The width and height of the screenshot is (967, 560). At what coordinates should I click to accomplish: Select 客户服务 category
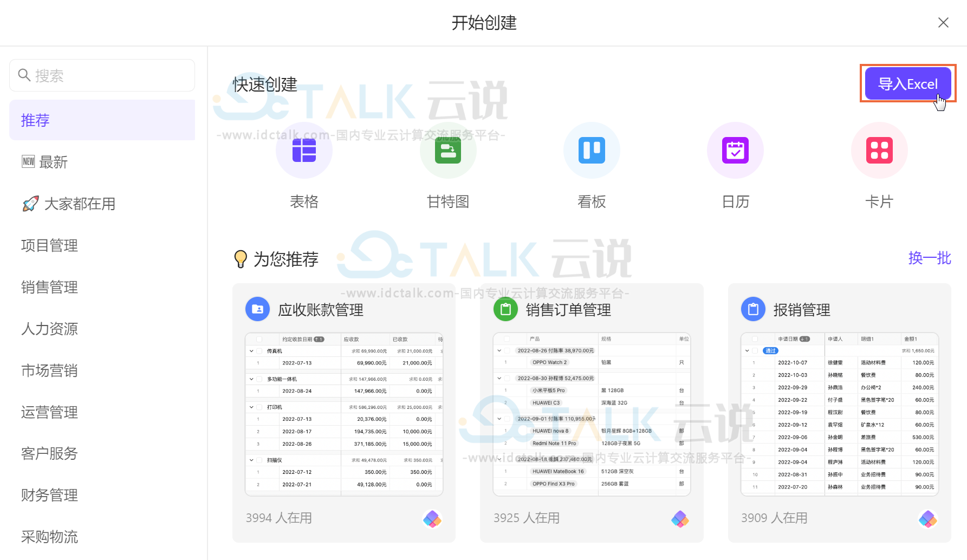click(x=102, y=453)
